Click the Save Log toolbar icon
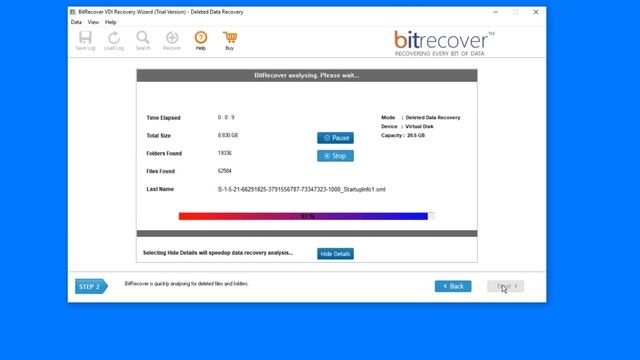Screen dimensions: 640x360 (85, 40)
